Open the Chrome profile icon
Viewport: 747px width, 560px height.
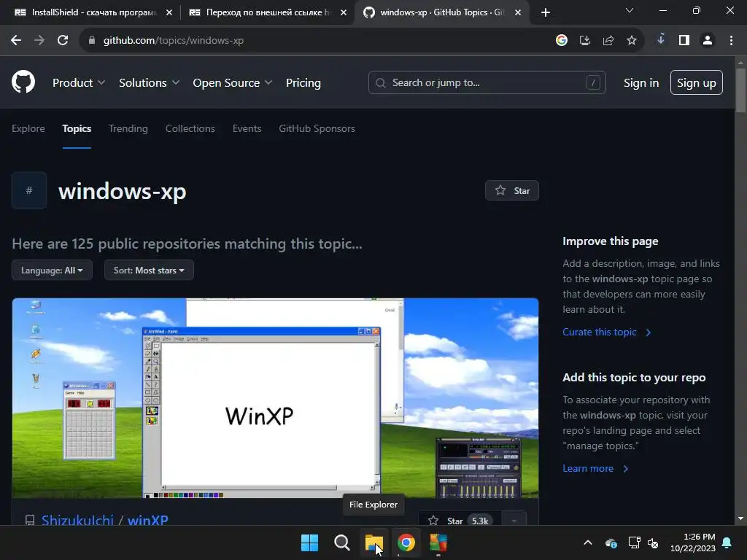tap(708, 41)
